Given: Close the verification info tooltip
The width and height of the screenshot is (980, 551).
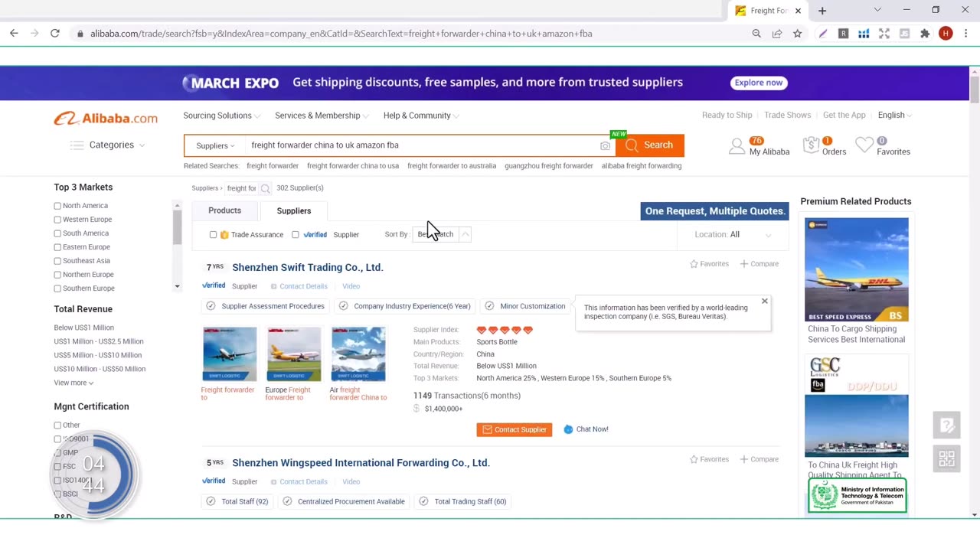Looking at the screenshot, I should point(764,302).
